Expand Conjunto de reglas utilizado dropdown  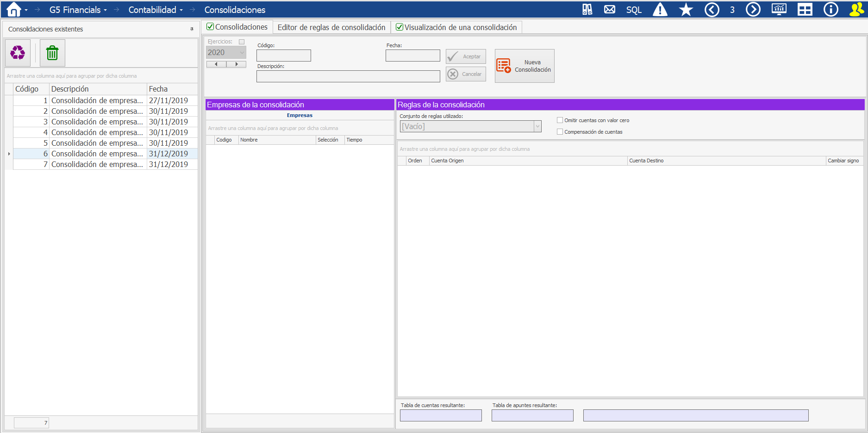[x=537, y=126]
